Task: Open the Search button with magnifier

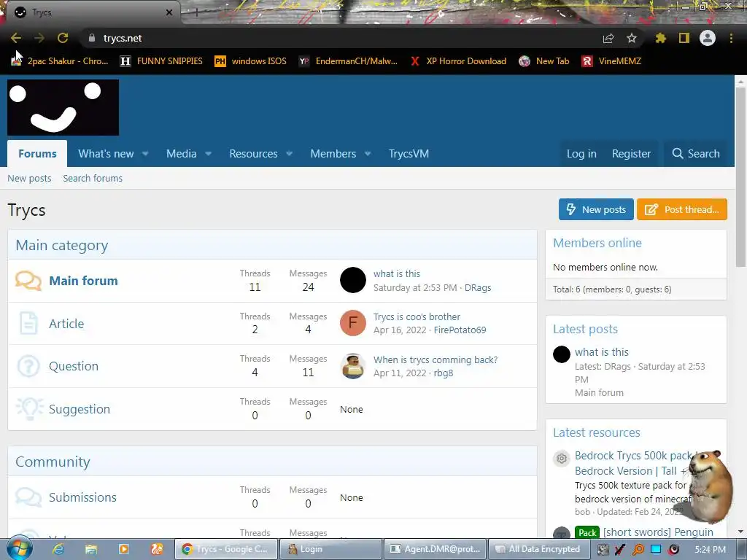Action: click(x=695, y=154)
